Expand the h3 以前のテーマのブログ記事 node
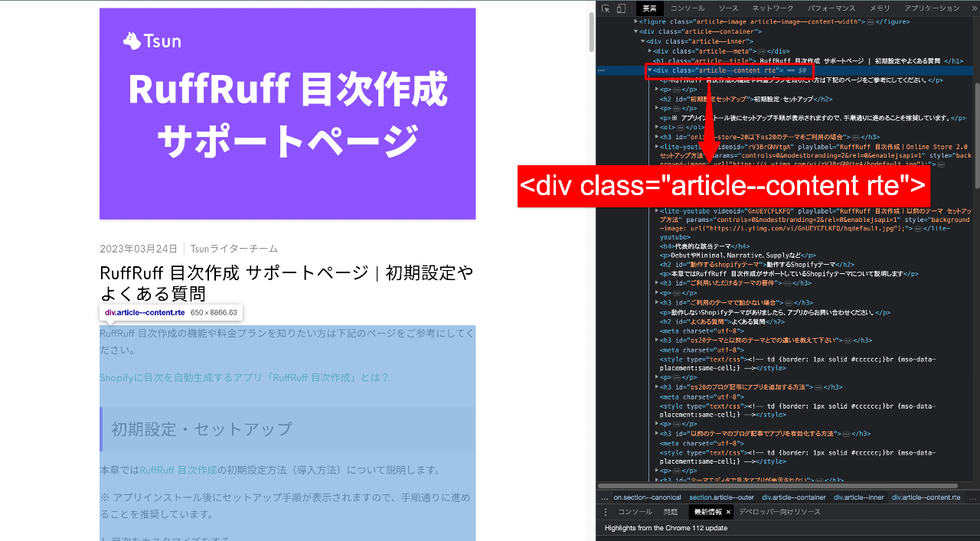 coord(657,433)
